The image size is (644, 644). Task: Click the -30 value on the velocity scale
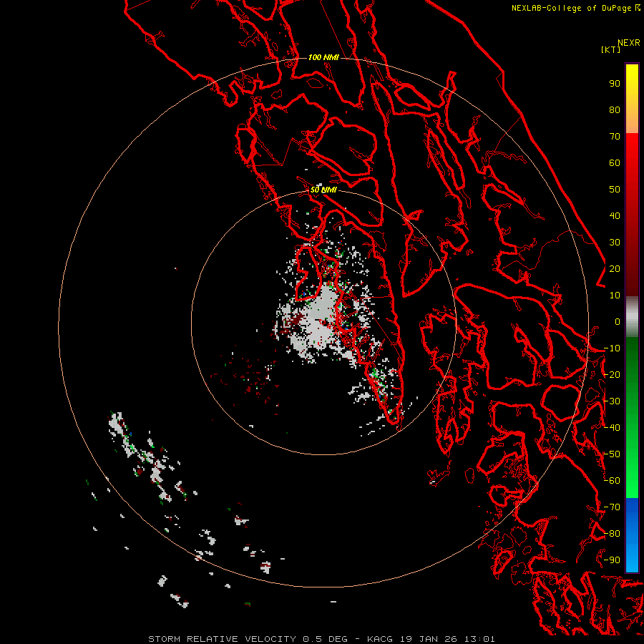[612, 401]
